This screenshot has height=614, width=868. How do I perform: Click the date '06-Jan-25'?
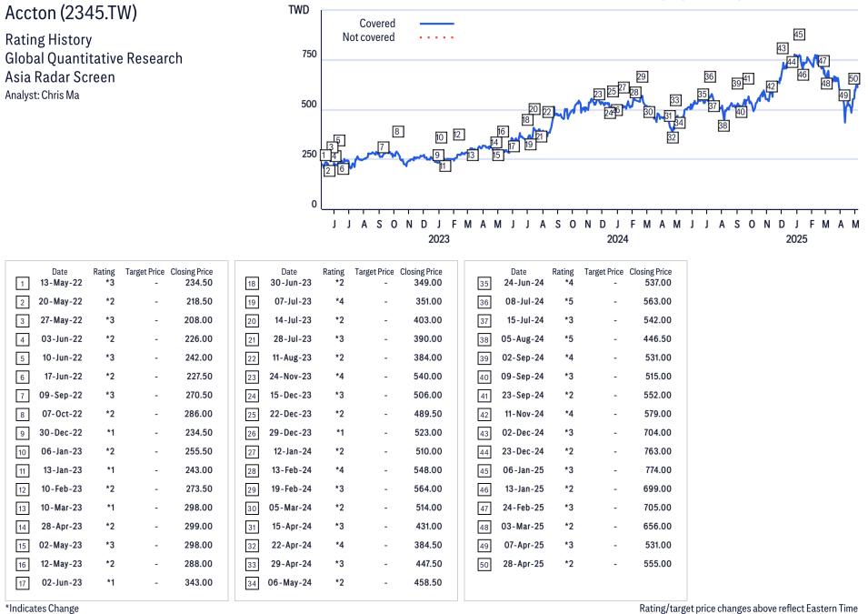(x=524, y=470)
